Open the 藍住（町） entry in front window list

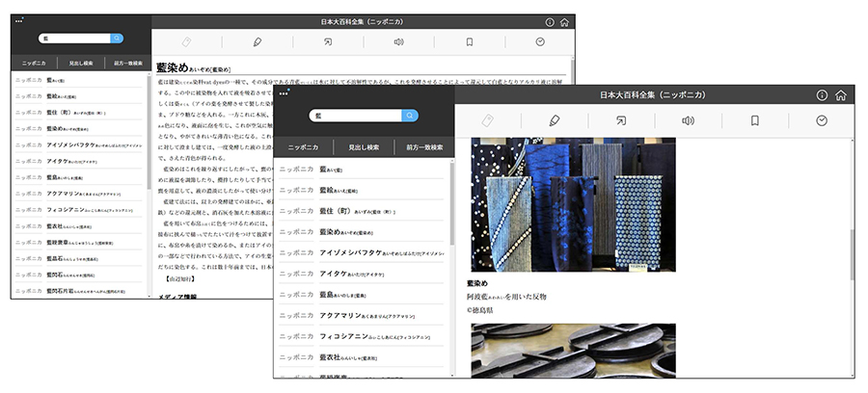361,211
